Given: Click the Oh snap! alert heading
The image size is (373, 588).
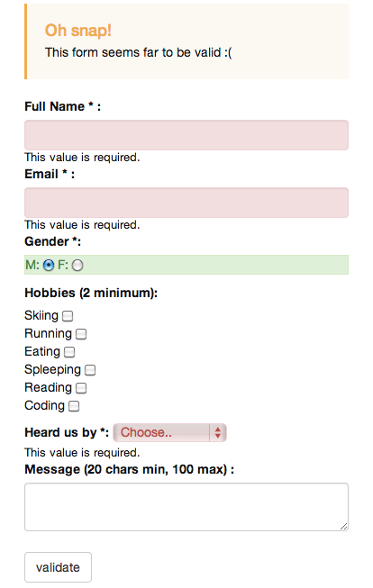Looking at the screenshot, I should tap(78, 31).
